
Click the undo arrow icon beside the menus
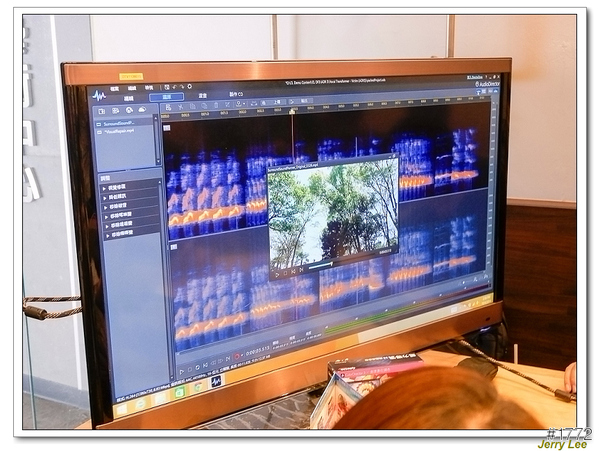(x=174, y=87)
